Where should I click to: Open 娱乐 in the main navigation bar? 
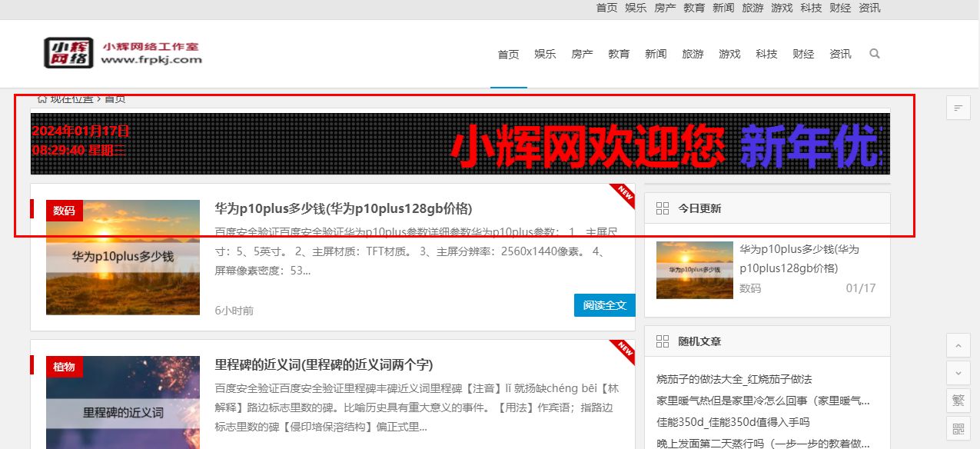pyautogui.click(x=545, y=54)
